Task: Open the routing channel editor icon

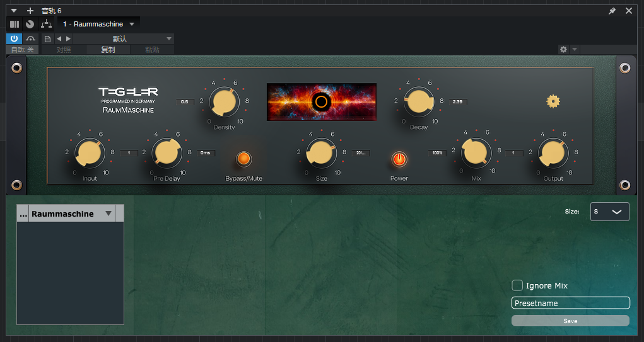Action: [47, 24]
